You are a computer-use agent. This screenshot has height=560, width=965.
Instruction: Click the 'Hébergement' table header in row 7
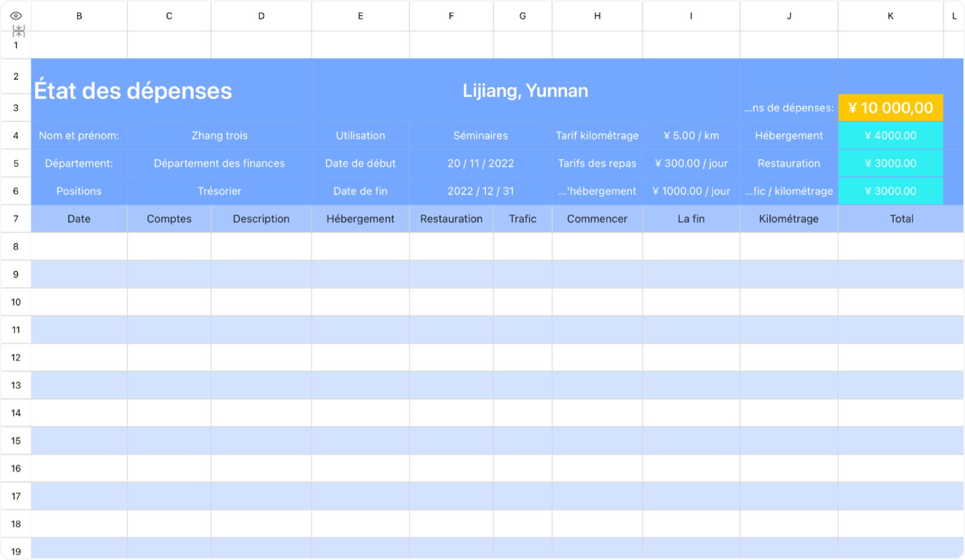[x=361, y=219]
